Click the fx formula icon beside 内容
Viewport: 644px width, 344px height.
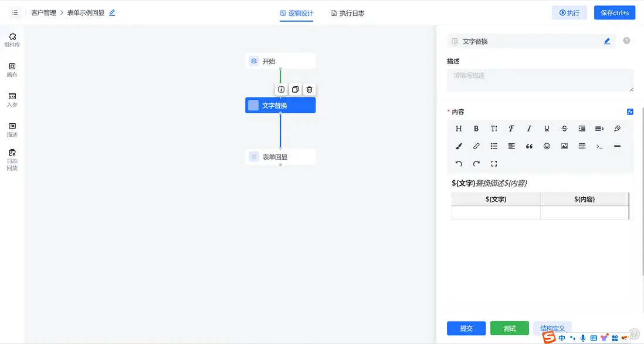(629, 112)
